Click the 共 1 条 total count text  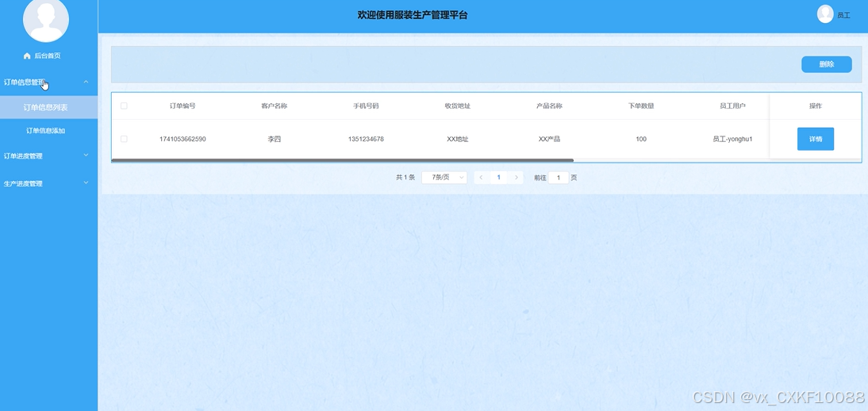click(x=405, y=178)
